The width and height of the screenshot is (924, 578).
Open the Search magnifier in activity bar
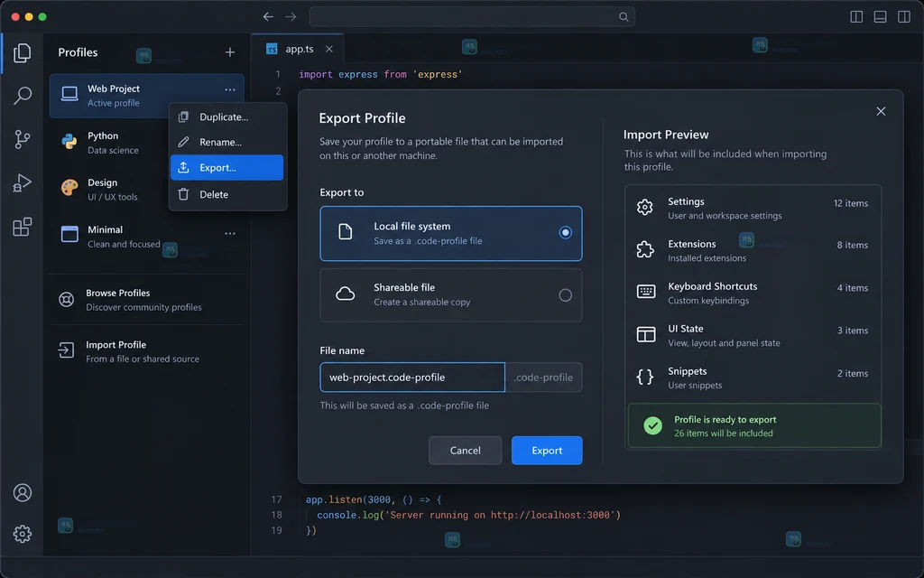(23, 96)
